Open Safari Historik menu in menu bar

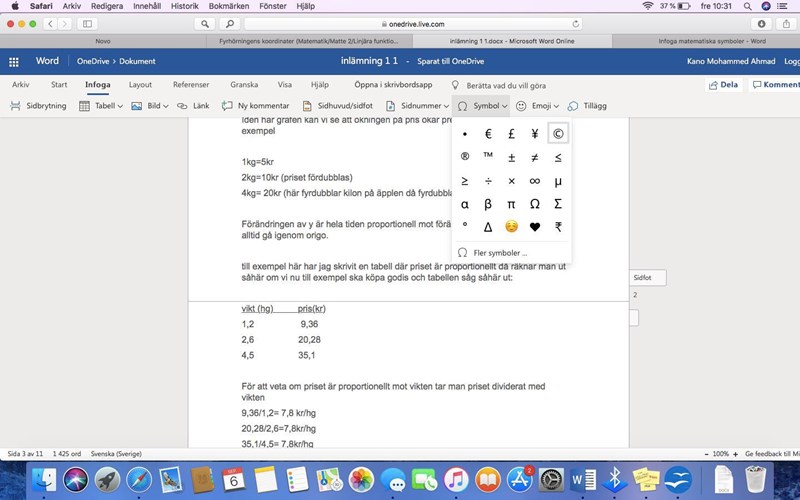184,6
